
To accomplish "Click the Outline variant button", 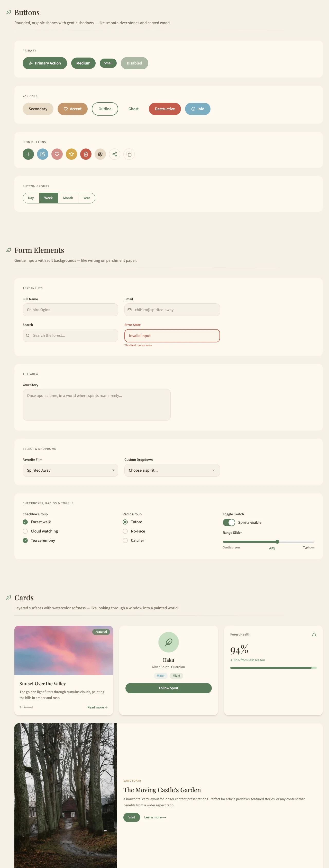I will (x=105, y=109).
